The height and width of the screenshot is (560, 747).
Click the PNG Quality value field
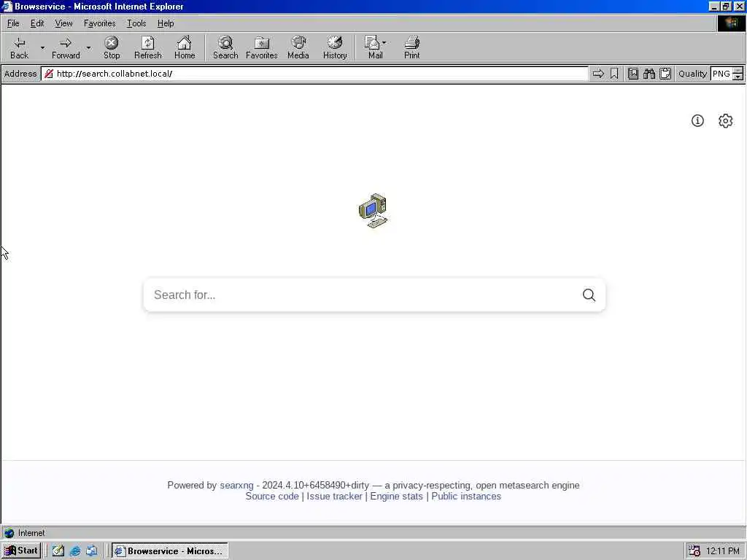tap(721, 74)
